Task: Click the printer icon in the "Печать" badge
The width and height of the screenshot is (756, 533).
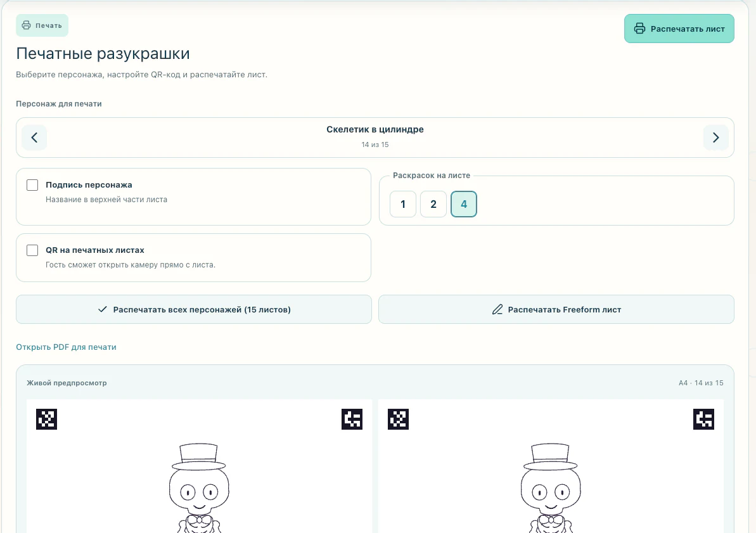Action: click(27, 25)
